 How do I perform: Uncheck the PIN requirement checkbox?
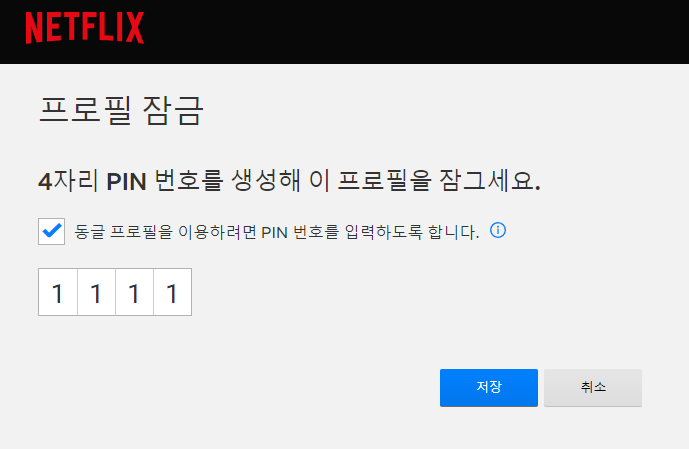[51, 231]
